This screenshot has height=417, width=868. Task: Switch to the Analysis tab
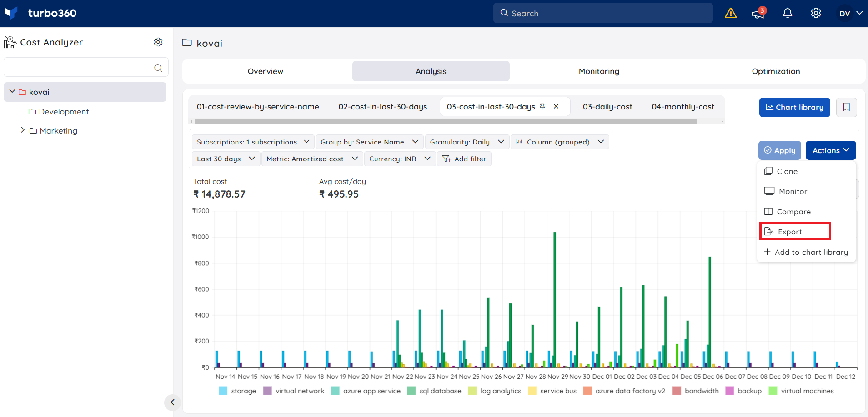[431, 71]
